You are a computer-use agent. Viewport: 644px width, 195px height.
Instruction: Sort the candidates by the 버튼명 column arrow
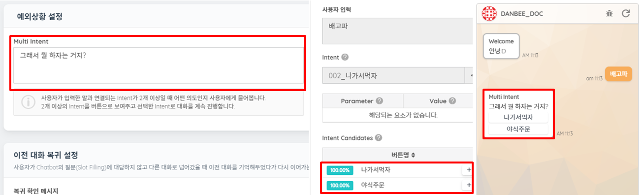click(x=413, y=155)
